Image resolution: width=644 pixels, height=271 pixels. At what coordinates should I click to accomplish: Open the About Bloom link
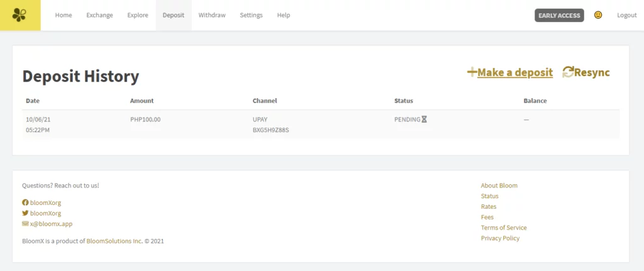(x=499, y=185)
